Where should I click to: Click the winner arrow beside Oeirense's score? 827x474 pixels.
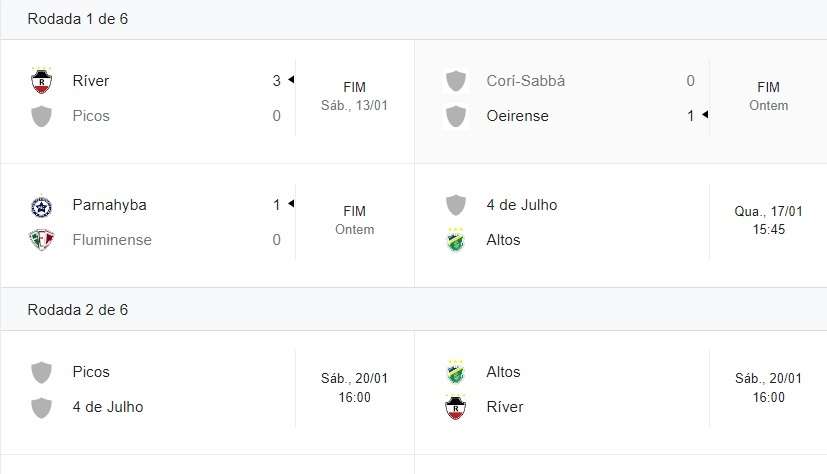(x=705, y=114)
